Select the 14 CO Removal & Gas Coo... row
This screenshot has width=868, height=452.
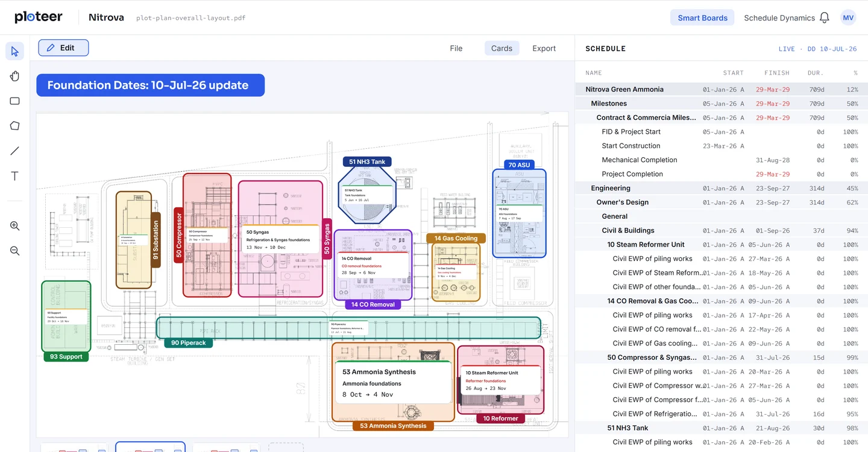pos(722,301)
